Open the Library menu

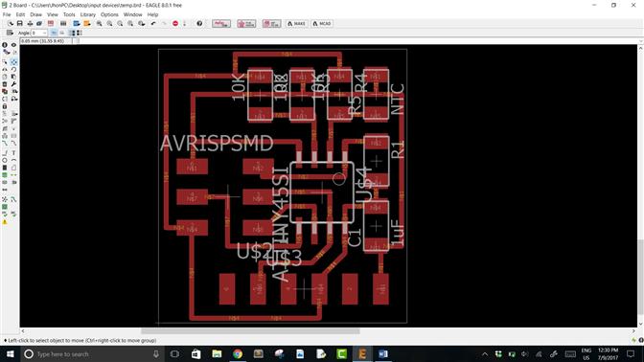[87, 14]
